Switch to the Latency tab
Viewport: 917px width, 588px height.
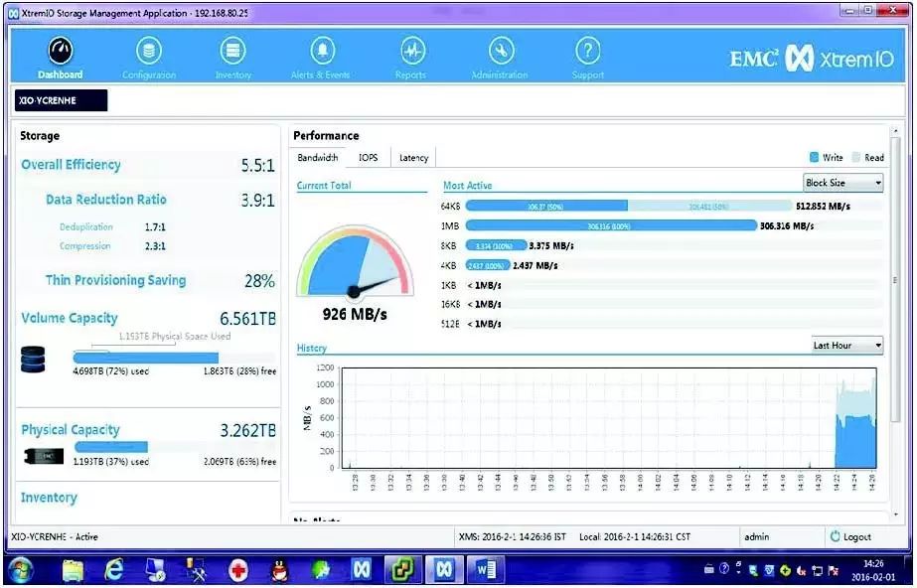click(x=413, y=157)
